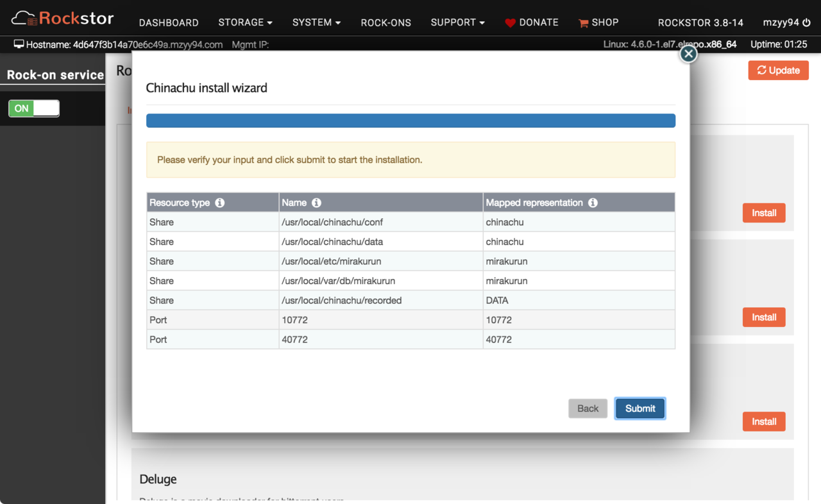
Task: Open the Shop cart link
Action: click(x=598, y=22)
